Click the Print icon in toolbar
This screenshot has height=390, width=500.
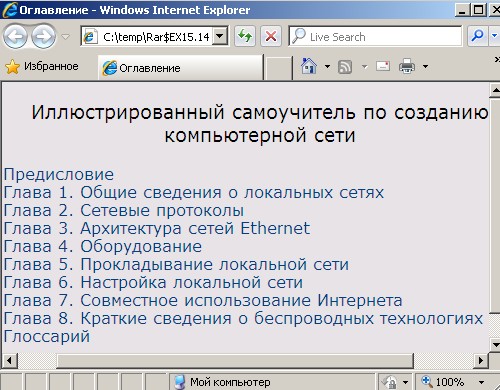point(407,66)
